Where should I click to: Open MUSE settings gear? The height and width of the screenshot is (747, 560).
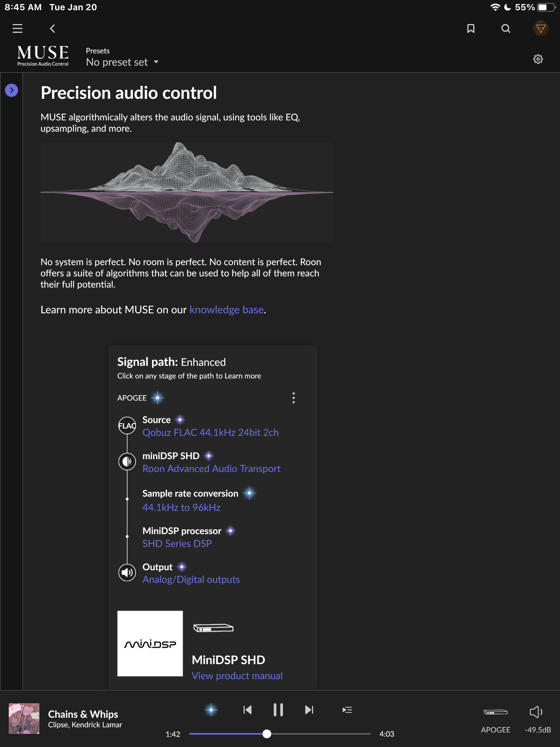tap(538, 59)
